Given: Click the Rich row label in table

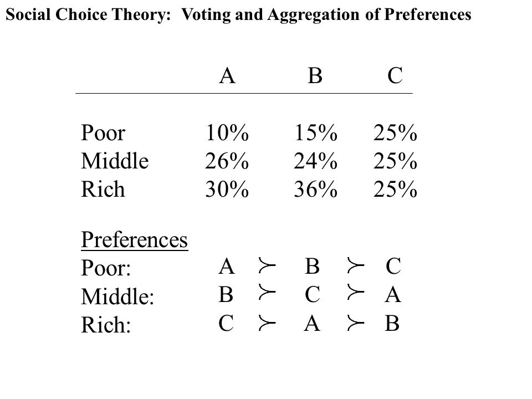Looking at the screenshot, I should (x=103, y=189).
